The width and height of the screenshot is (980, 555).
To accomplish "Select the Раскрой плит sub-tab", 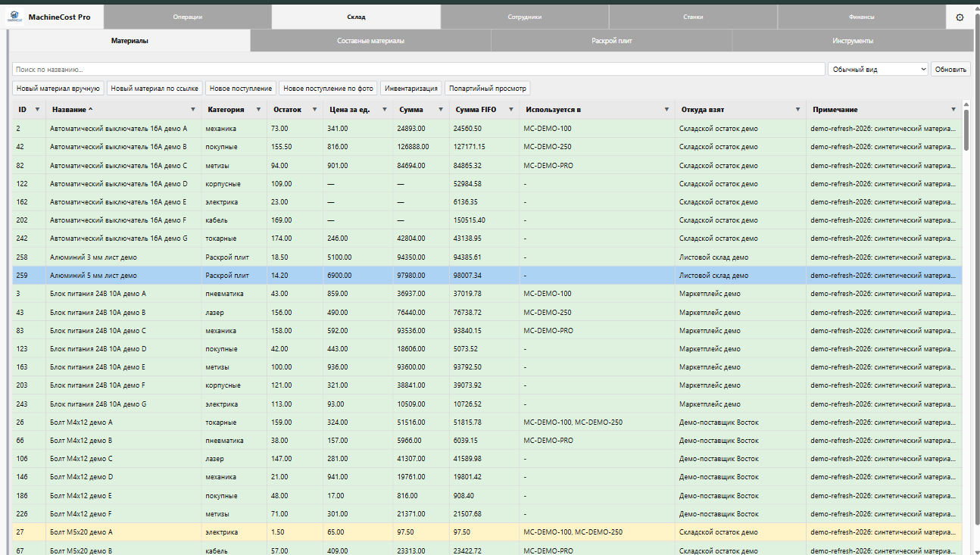I will coord(611,41).
